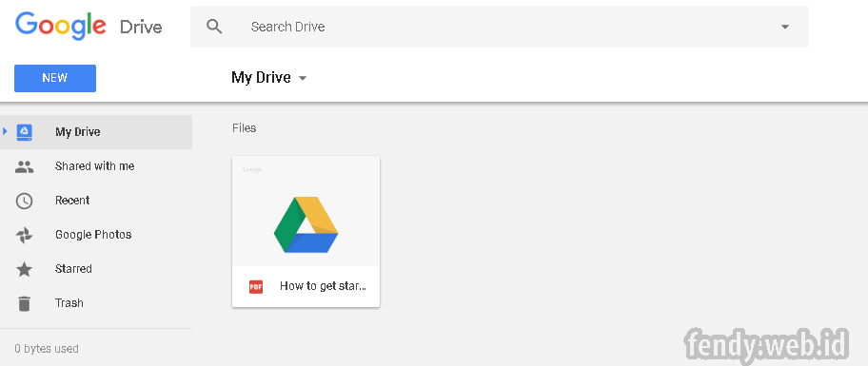Click the Drive text beside Google logo
The height and width of the screenshot is (366, 868).
coord(141,27)
